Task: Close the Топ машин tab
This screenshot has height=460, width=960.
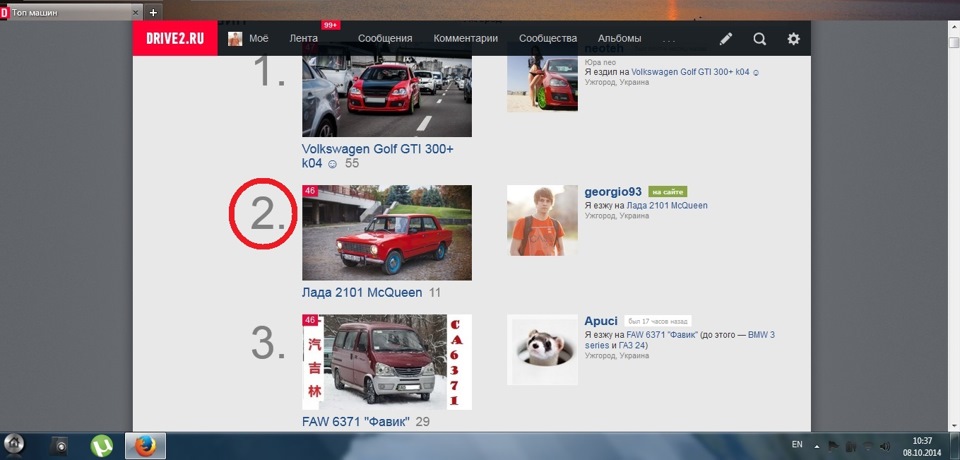Action: (x=136, y=12)
